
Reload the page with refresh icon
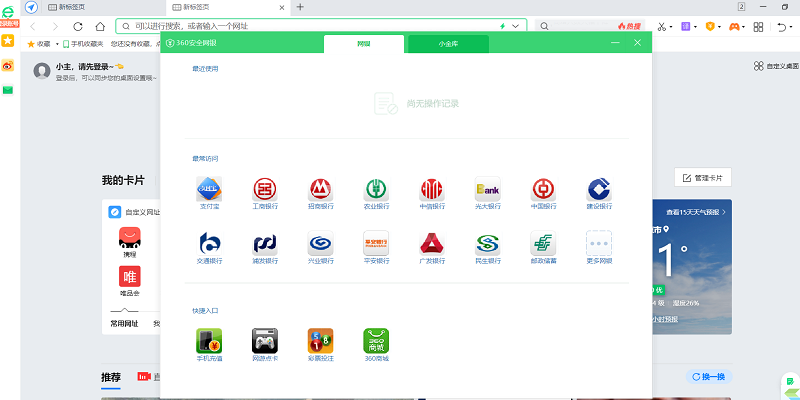78,26
